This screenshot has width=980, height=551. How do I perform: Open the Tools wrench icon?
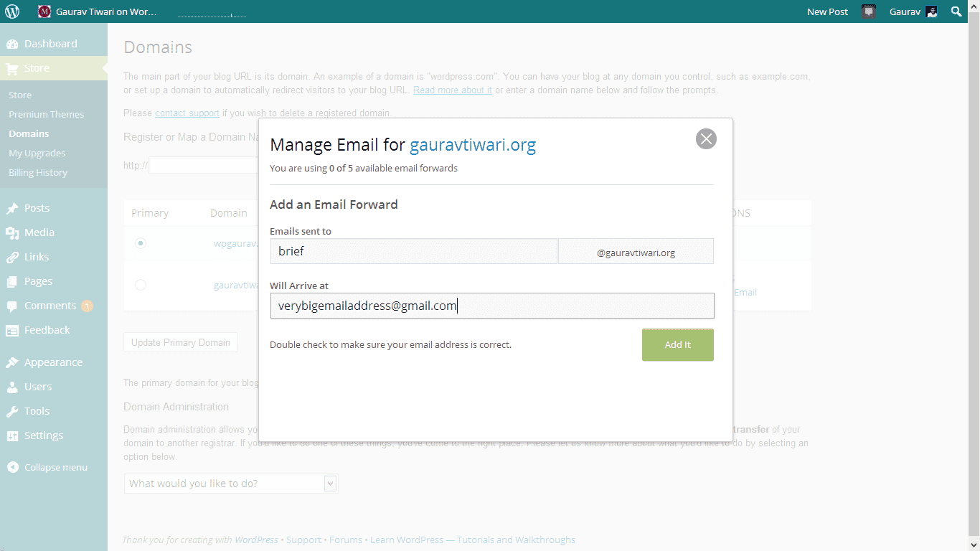[x=12, y=411]
